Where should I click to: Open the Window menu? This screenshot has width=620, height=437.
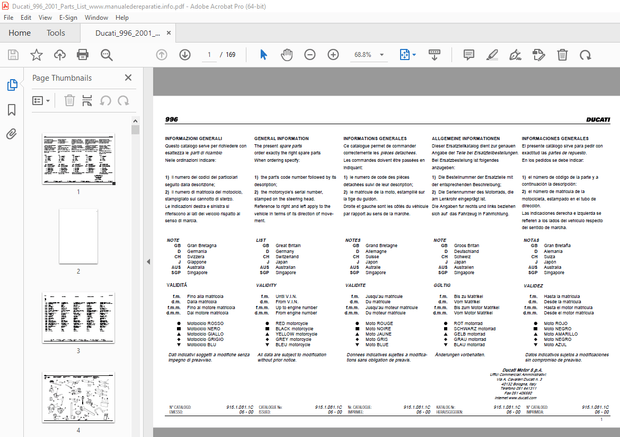point(96,17)
